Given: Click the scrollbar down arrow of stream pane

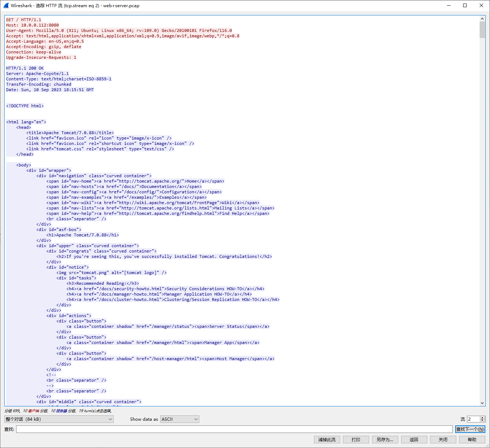Looking at the screenshot, I should (482, 403).
